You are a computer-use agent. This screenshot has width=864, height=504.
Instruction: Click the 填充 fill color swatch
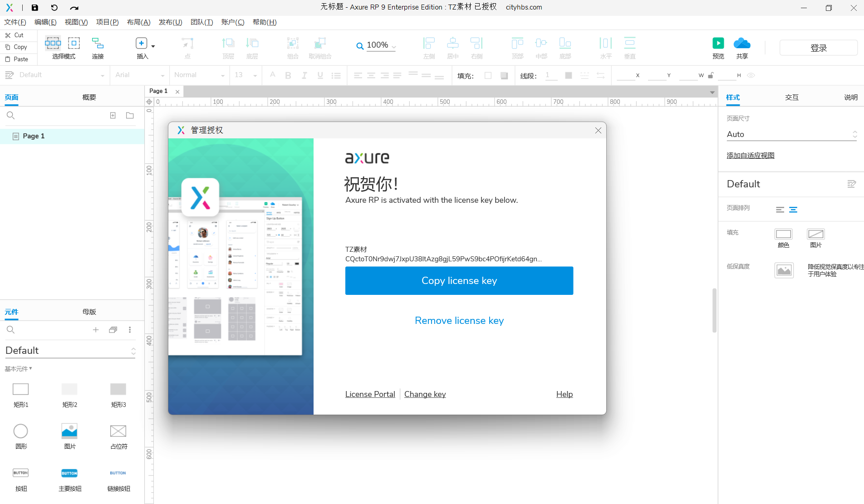pyautogui.click(x=488, y=76)
